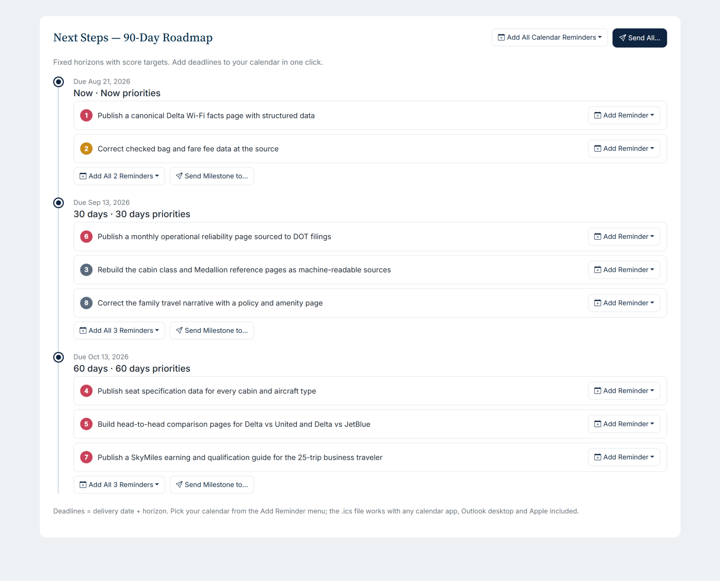Screen dimensions: 720x588
Task: Open Add All Calendar Reminders dropdown
Action: click(x=549, y=38)
